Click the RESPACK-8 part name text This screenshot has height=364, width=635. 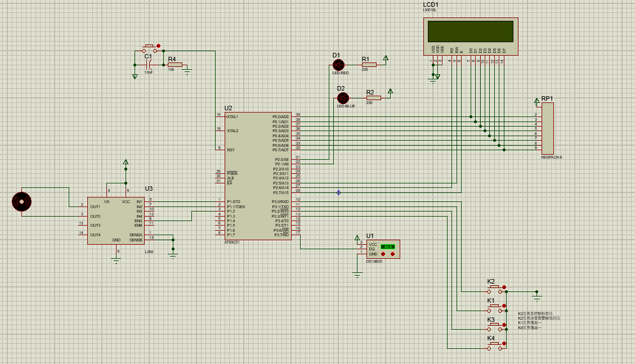(552, 157)
